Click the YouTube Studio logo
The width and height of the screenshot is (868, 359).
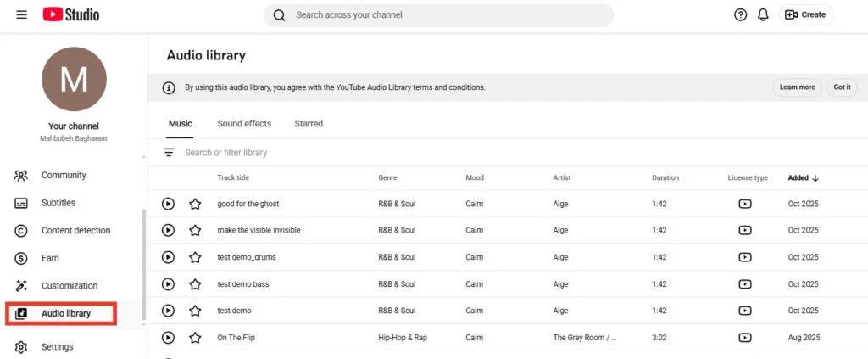(71, 15)
